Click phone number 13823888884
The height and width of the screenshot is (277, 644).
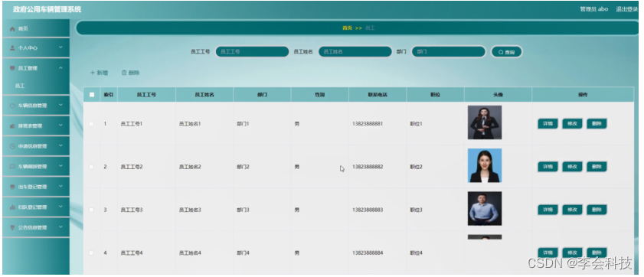368,253
